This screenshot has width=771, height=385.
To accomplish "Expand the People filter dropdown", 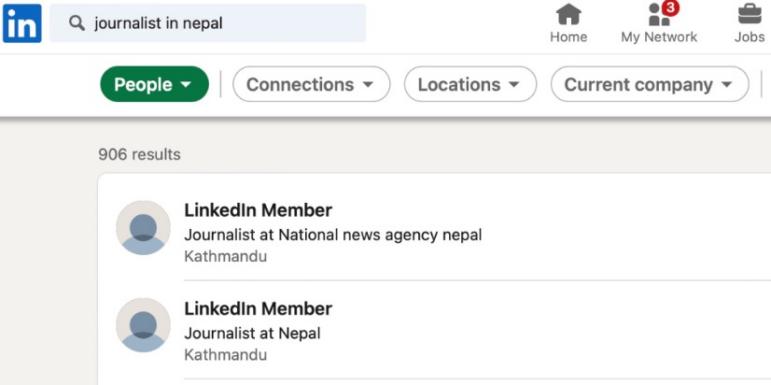I will pos(154,84).
